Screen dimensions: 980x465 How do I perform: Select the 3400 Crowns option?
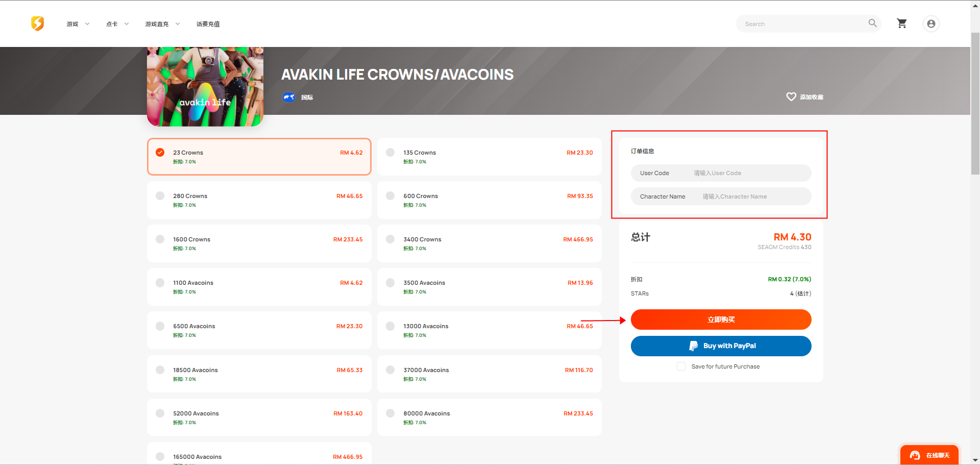point(489,243)
